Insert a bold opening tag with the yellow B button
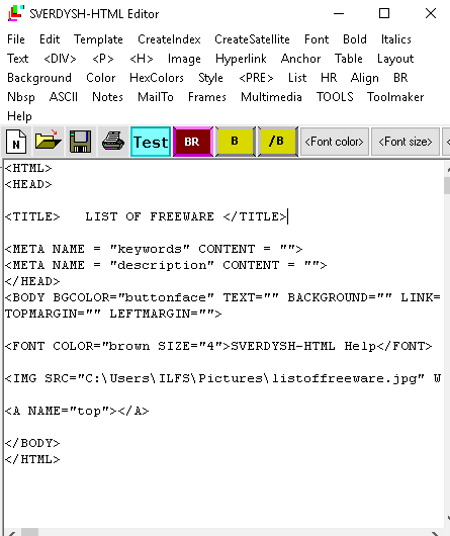Screen dimensions: 450x536 coord(235,142)
